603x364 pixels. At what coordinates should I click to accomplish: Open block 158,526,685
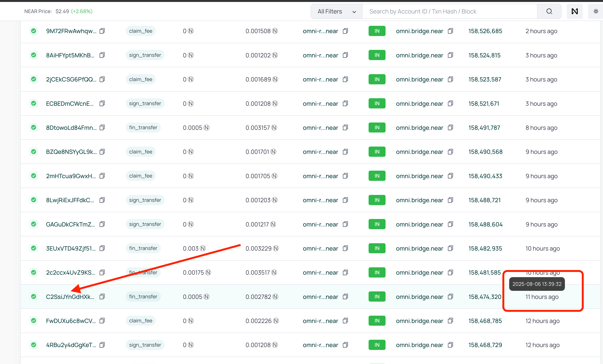485,31
